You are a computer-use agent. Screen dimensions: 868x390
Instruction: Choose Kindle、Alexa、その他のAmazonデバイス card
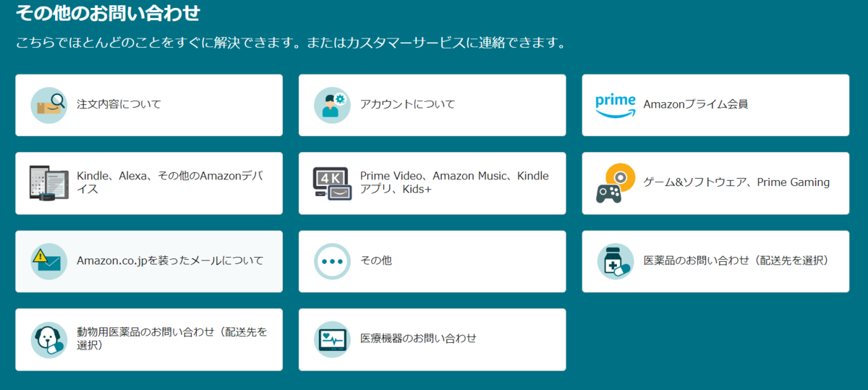pos(149,183)
